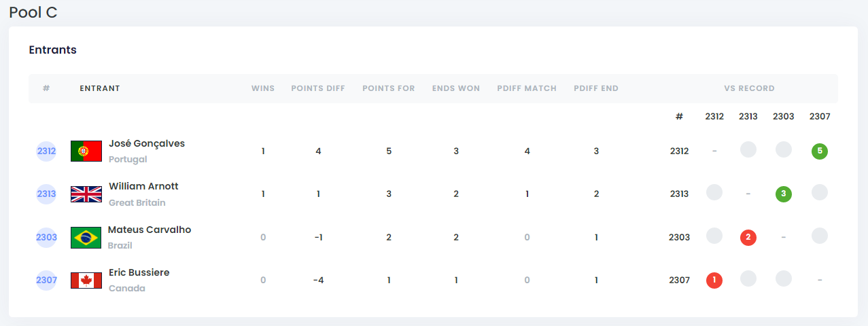Click the Brazil flag icon
The width and height of the screenshot is (868, 326).
(x=86, y=237)
